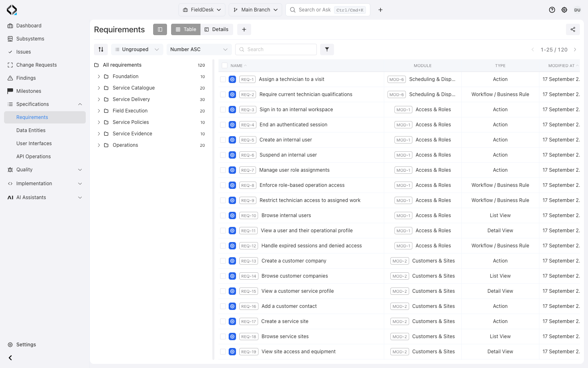
Task: Select all rows with header checkbox
Action: [x=225, y=65]
